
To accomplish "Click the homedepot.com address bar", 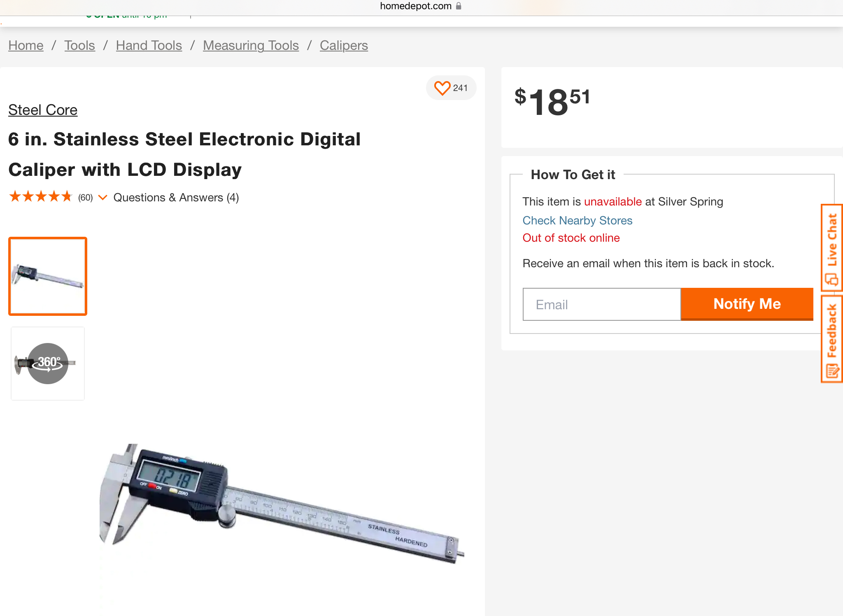I will tap(416, 6).
